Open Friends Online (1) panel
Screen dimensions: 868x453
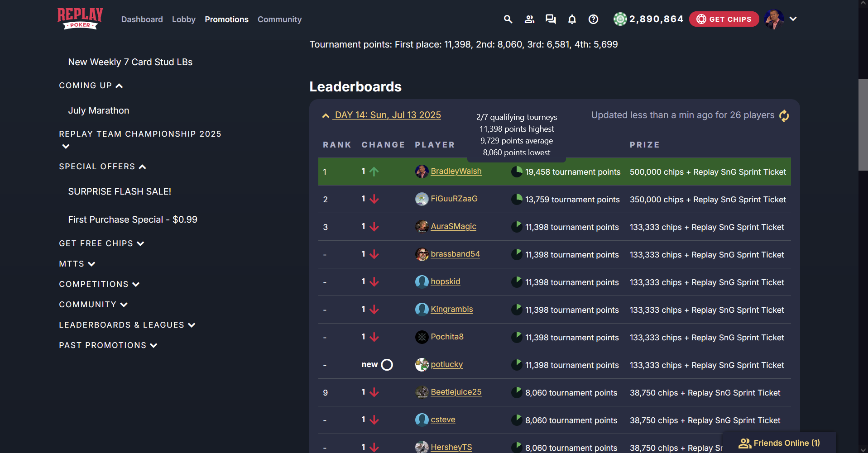(x=779, y=443)
